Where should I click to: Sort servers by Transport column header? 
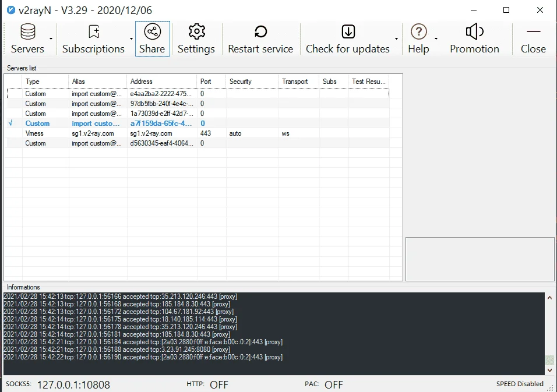point(299,82)
